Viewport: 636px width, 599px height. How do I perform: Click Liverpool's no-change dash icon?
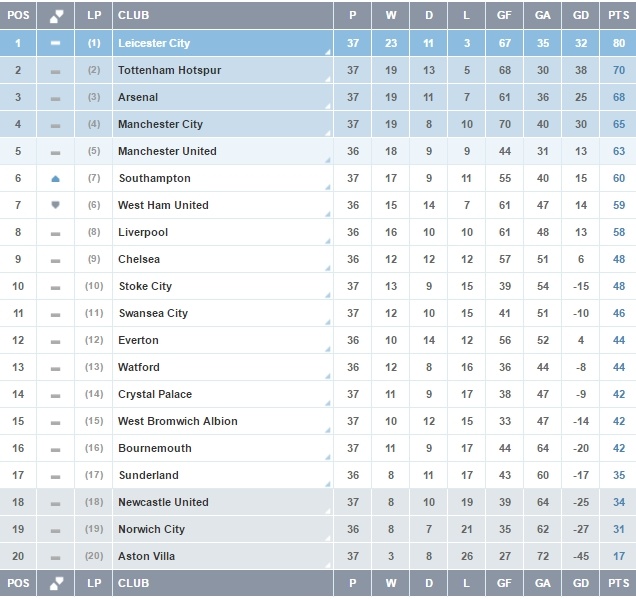pyautogui.click(x=56, y=233)
